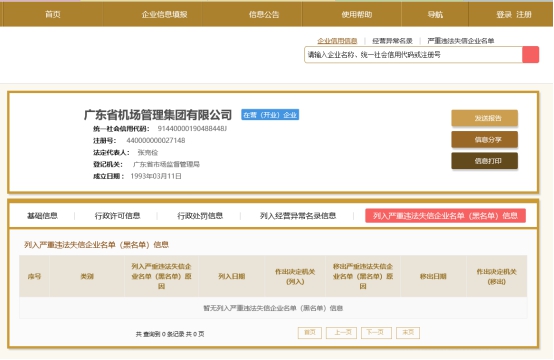Click the 作出决定机关(列入) column header
The height and width of the screenshot is (360, 554).
pyautogui.click(x=295, y=277)
